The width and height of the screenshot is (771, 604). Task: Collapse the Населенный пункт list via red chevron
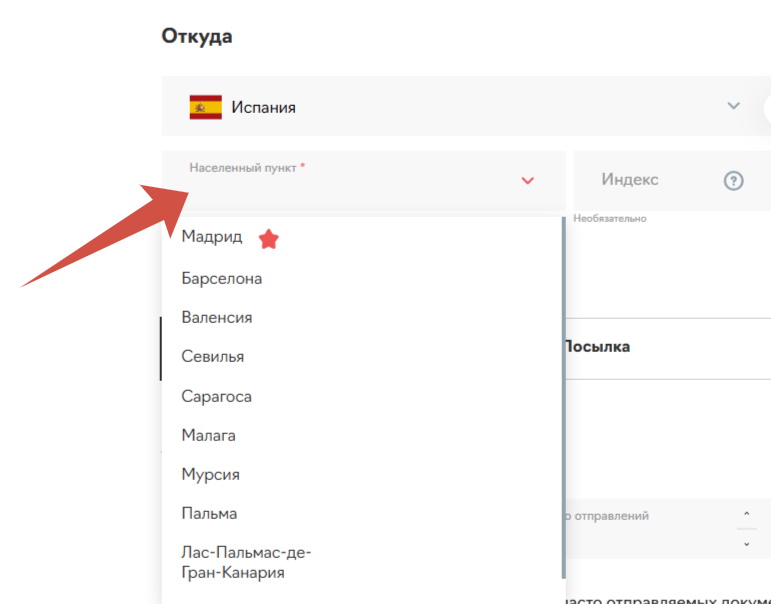528,181
